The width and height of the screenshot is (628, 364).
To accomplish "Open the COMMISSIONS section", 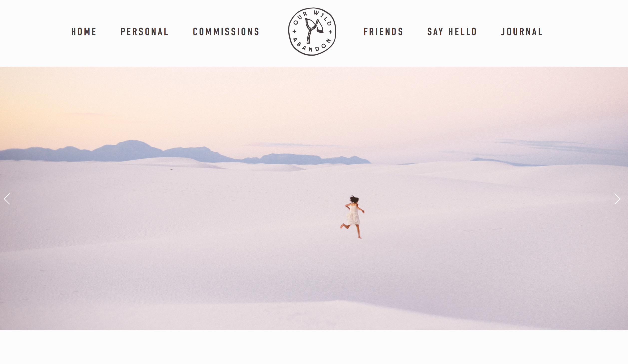I will click(x=226, y=32).
